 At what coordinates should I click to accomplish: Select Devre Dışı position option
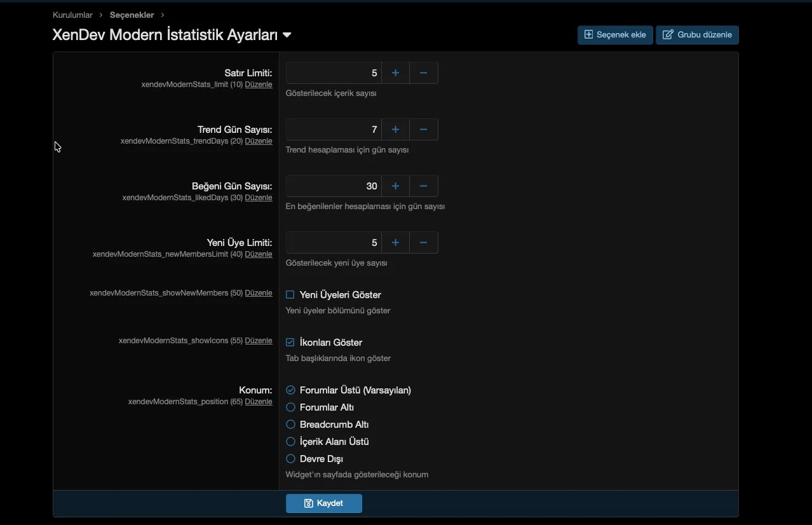[x=290, y=459]
